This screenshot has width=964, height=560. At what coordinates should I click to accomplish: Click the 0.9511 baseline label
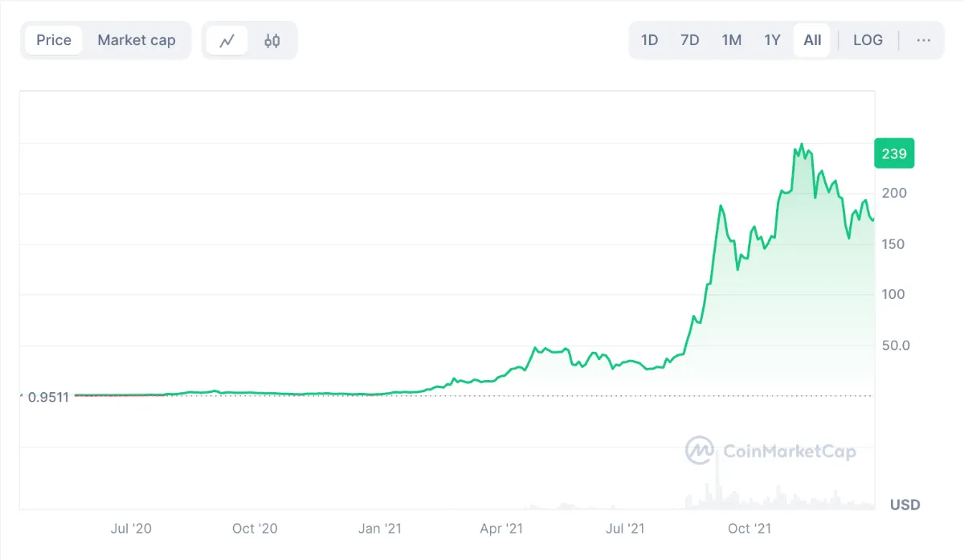[48, 396]
